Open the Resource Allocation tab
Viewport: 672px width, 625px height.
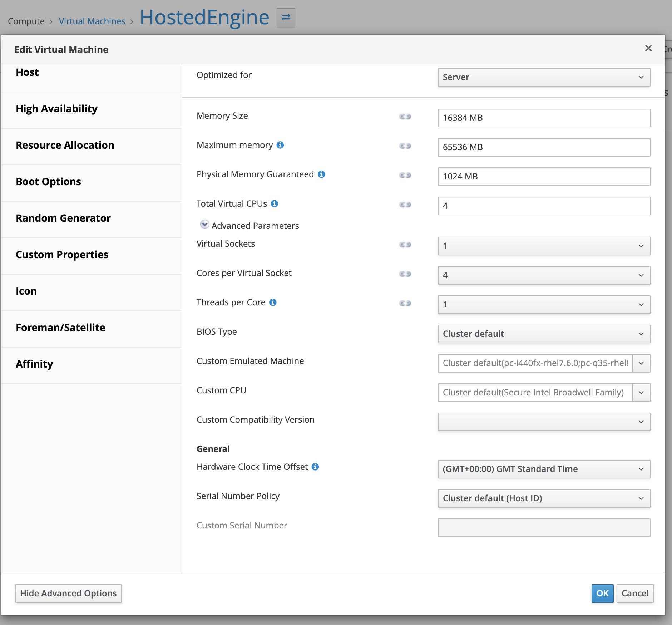tap(65, 145)
